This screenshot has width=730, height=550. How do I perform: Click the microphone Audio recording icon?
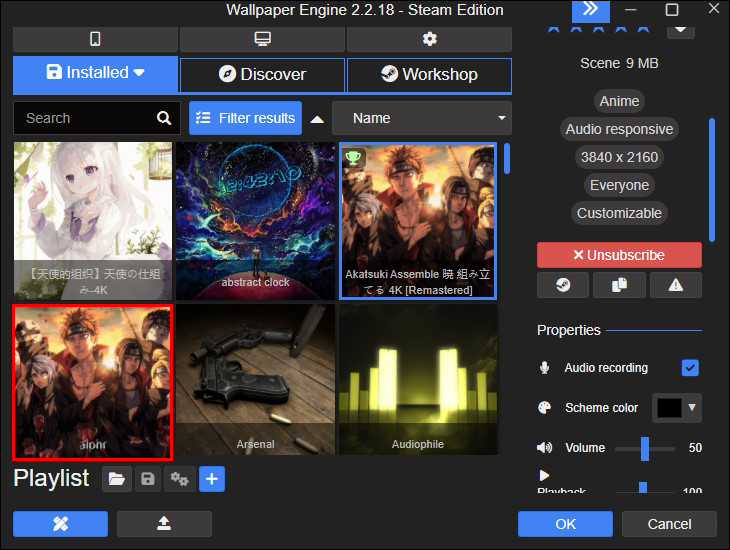[544, 368]
